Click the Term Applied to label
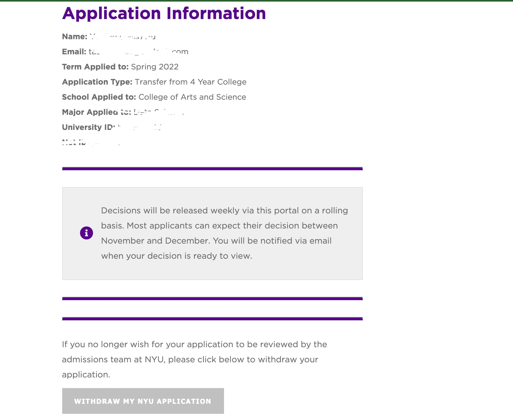Image resolution: width=513 pixels, height=420 pixels. (95, 67)
